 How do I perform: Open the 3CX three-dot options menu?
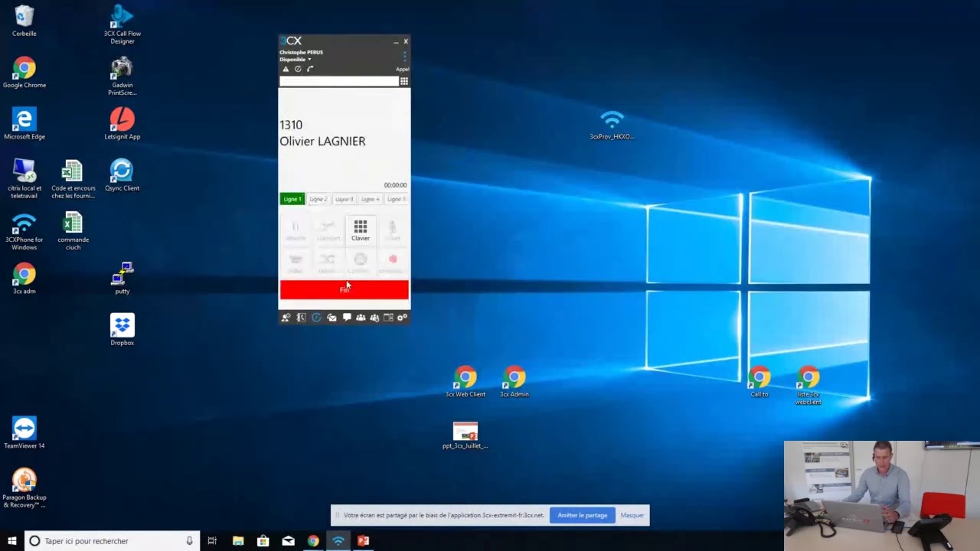point(404,56)
